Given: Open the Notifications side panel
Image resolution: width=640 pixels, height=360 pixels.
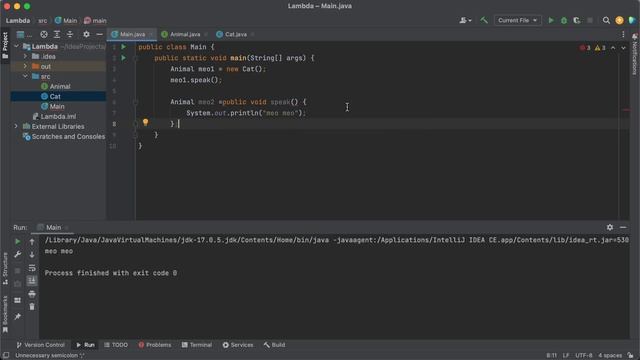Looking at the screenshot, I should [x=635, y=54].
